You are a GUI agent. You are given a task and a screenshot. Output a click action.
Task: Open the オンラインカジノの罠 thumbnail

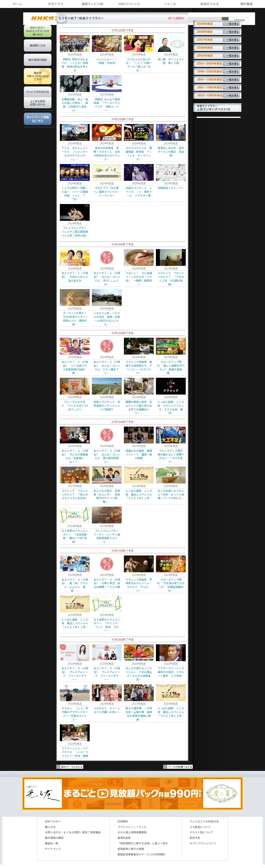coord(139,132)
